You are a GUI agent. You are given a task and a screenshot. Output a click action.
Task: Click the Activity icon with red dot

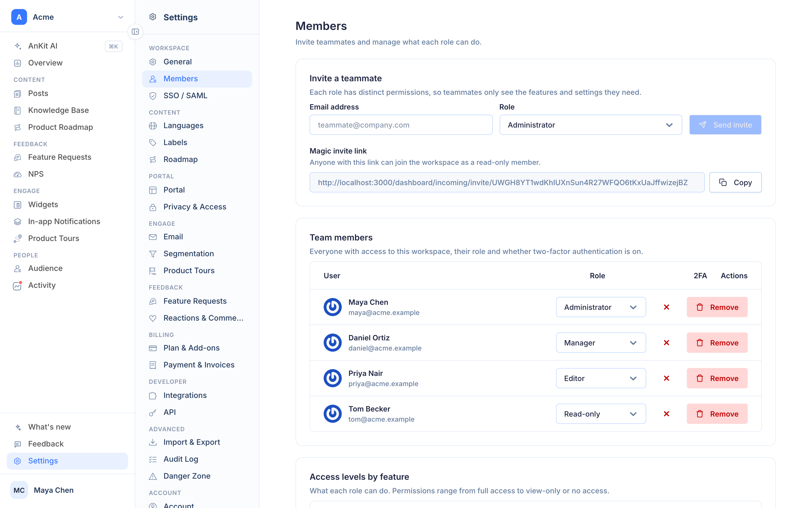18,285
